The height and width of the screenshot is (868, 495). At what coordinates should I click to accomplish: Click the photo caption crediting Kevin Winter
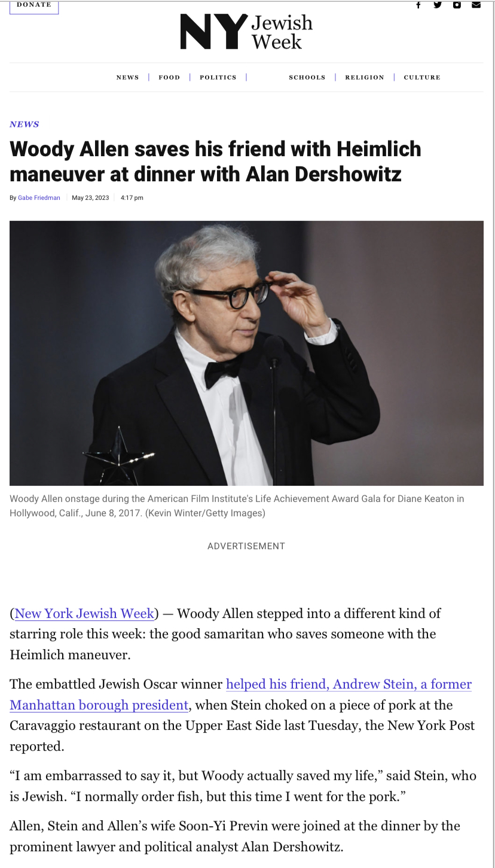[x=237, y=505]
